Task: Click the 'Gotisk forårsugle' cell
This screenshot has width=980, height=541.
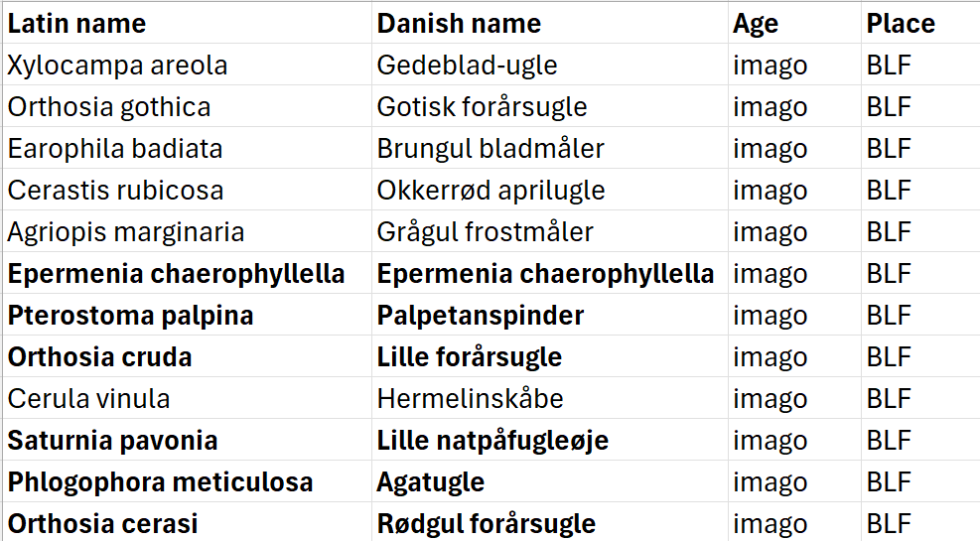Action: [482, 107]
